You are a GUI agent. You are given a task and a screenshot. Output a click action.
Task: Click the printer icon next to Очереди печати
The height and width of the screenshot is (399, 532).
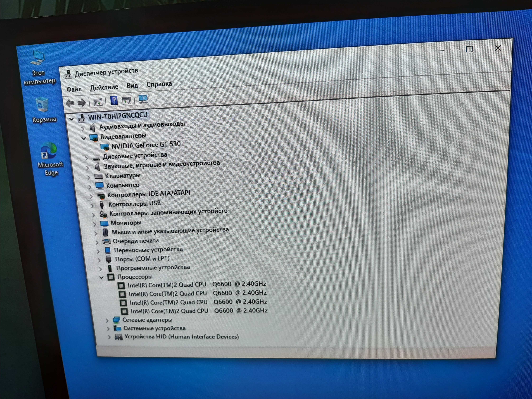tap(106, 241)
